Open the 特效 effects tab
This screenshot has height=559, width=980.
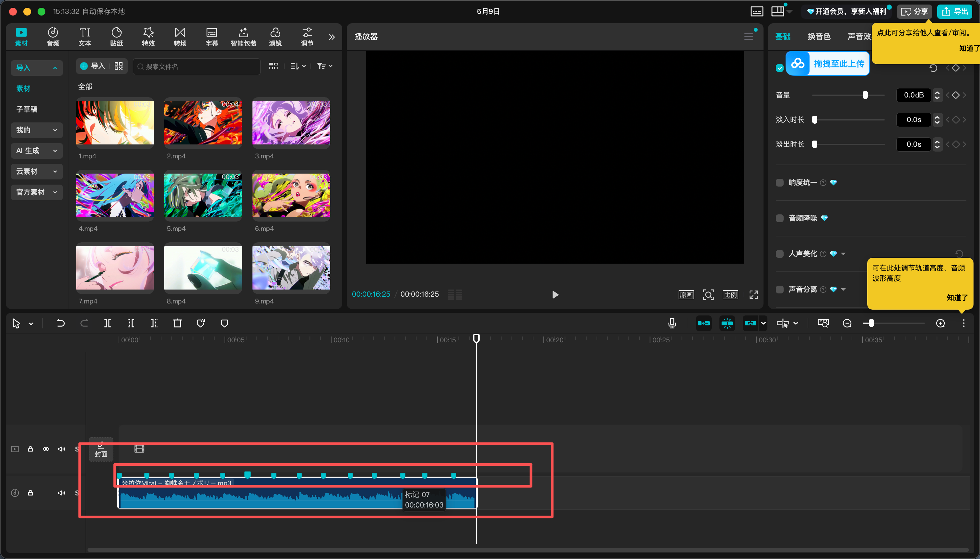click(x=148, y=37)
